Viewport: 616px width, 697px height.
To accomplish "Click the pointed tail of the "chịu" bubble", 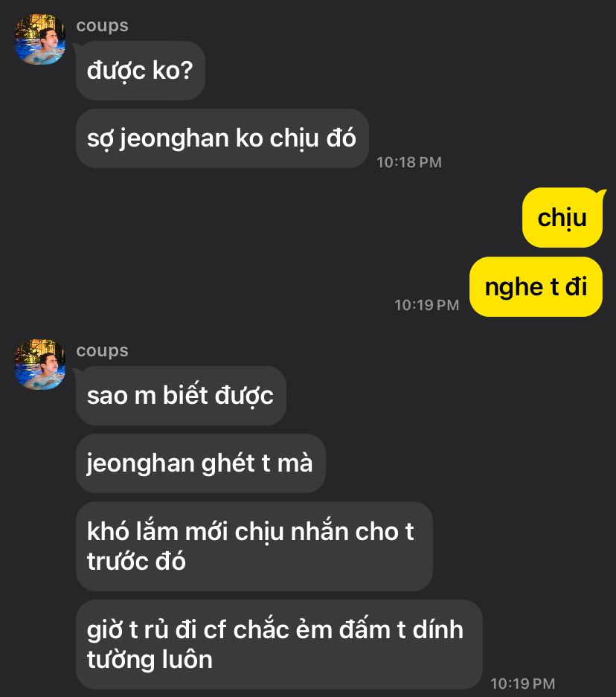I will click(x=601, y=193).
